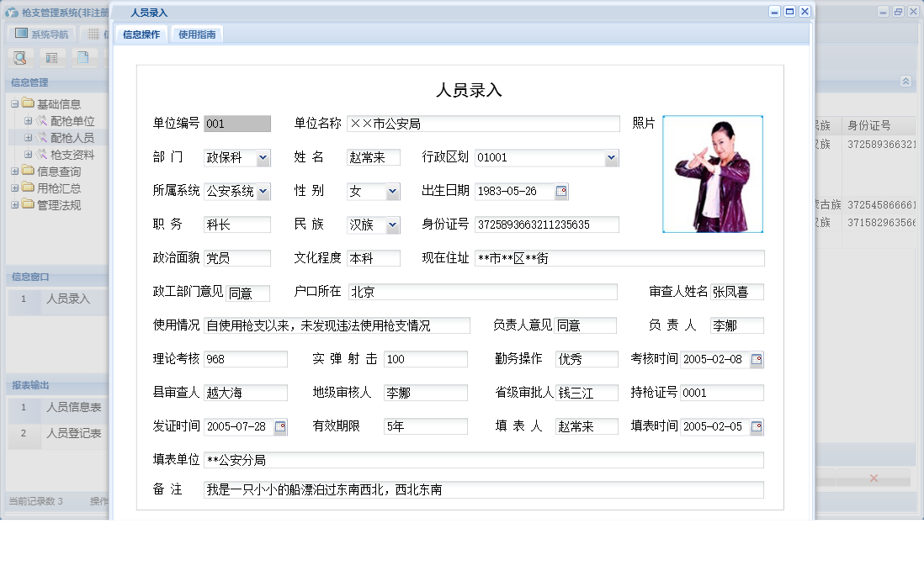Open calendar picker for 考核时间 field
924x576 pixels.
pos(757,359)
